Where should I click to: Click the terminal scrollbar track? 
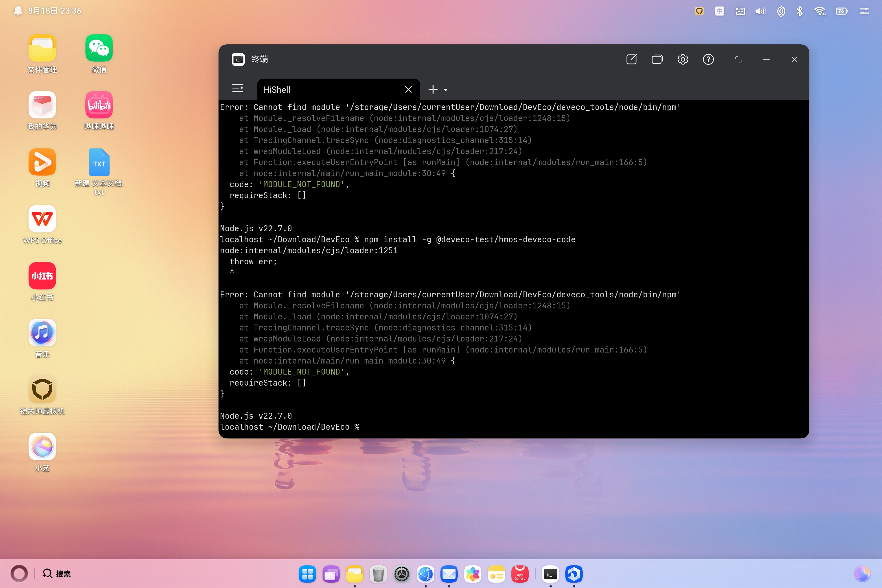pos(804,269)
